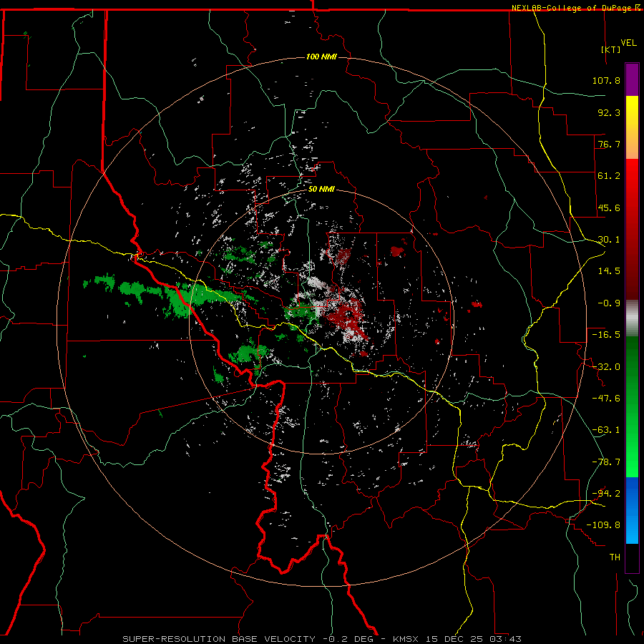The image size is (644, 644).
Task: Select the 45.6 legend value
Action: [609, 208]
